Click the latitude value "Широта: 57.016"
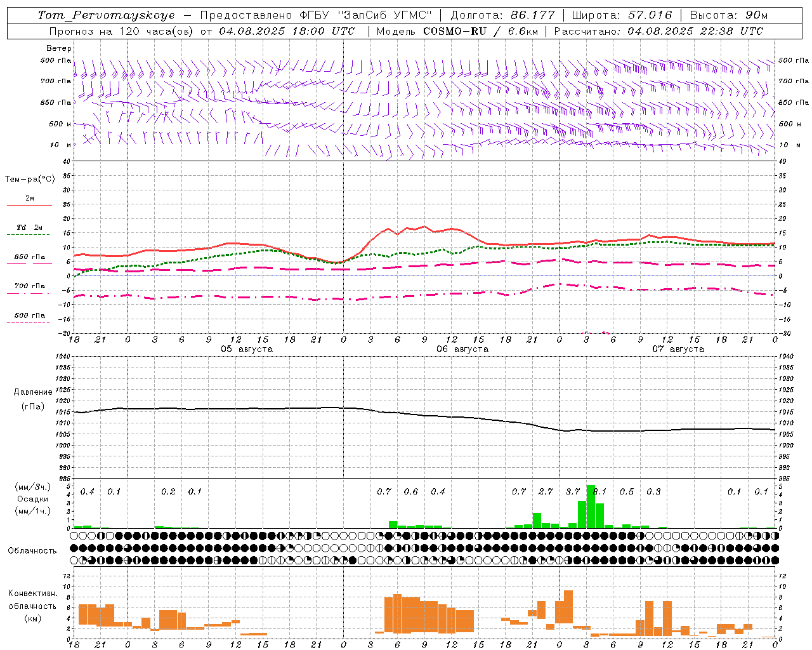 [622, 15]
